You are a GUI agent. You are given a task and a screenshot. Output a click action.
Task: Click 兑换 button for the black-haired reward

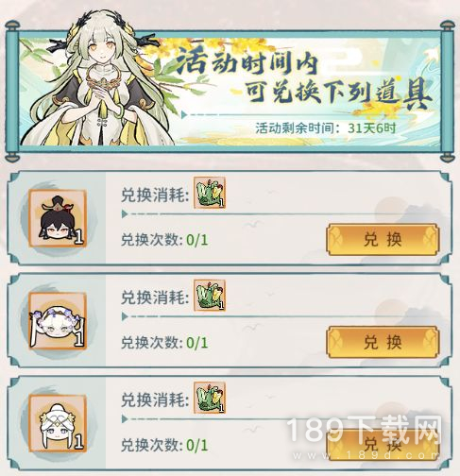coord(383,240)
